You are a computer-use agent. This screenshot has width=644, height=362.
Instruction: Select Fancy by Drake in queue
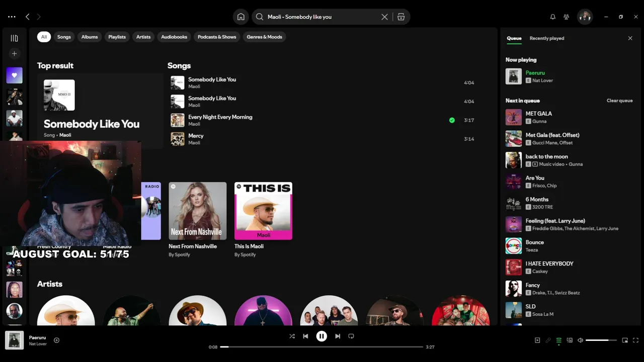click(570, 289)
